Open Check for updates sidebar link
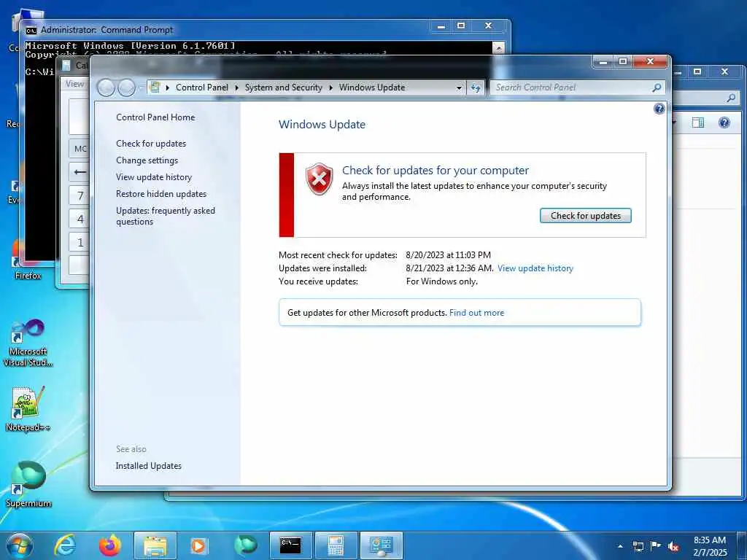This screenshot has height=560, width=747. tap(151, 144)
